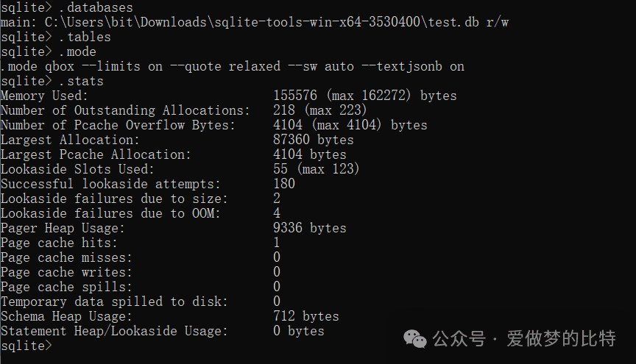Click the .databases command text
This screenshot has width=636, height=364.
(x=96, y=7)
